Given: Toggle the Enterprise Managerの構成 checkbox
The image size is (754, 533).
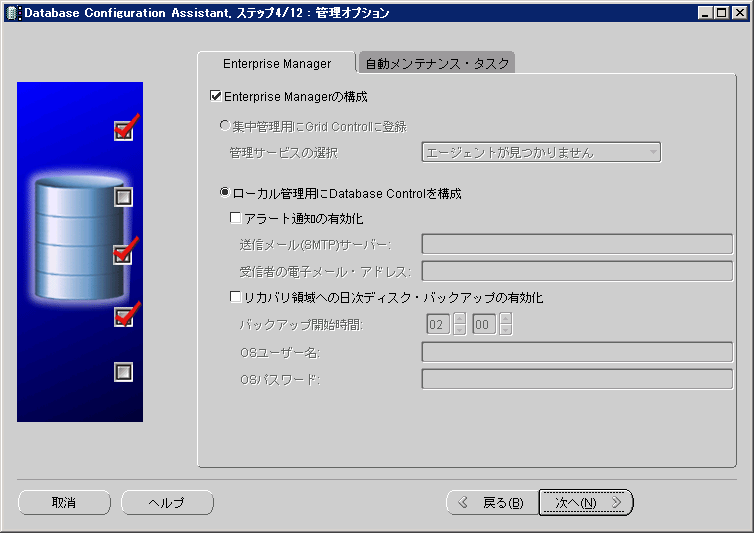Looking at the screenshot, I should click(216, 96).
